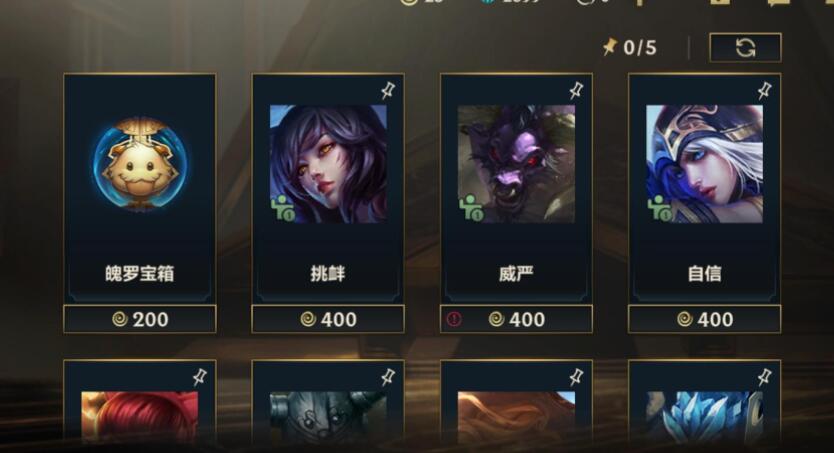Click green owned-info icon on 威严 portrait
The image size is (834, 453).
tap(471, 208)
